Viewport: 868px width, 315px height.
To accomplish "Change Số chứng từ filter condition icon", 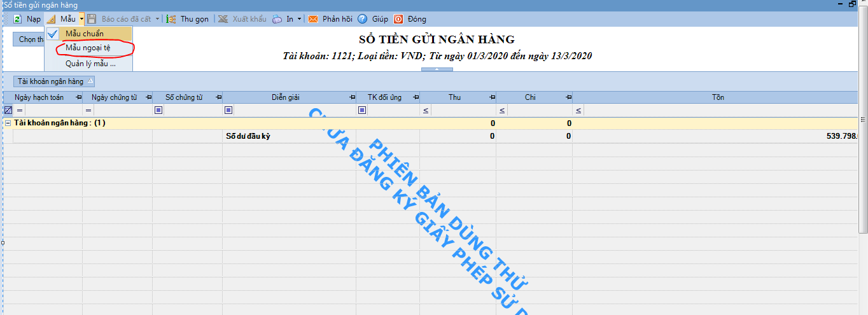I will [158, 110].
